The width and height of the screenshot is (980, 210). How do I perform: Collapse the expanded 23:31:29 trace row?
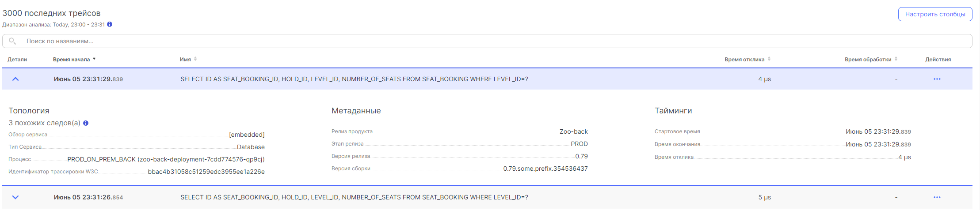(15, 79)
